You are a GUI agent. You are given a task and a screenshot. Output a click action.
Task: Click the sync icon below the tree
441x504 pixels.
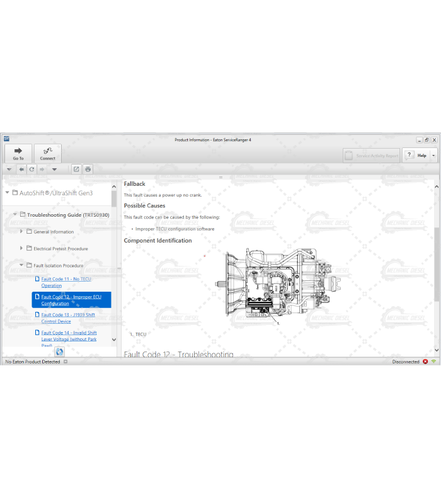(59, 352)
